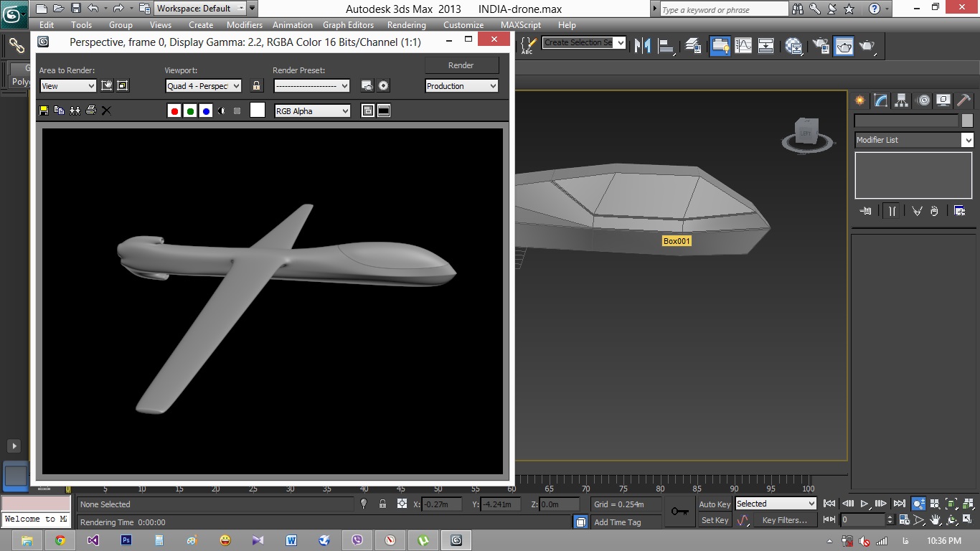The width and height of the screenshot is (980, 551).
Task: Open the Modifier List dropdown
Action: (x=914, y=140)
